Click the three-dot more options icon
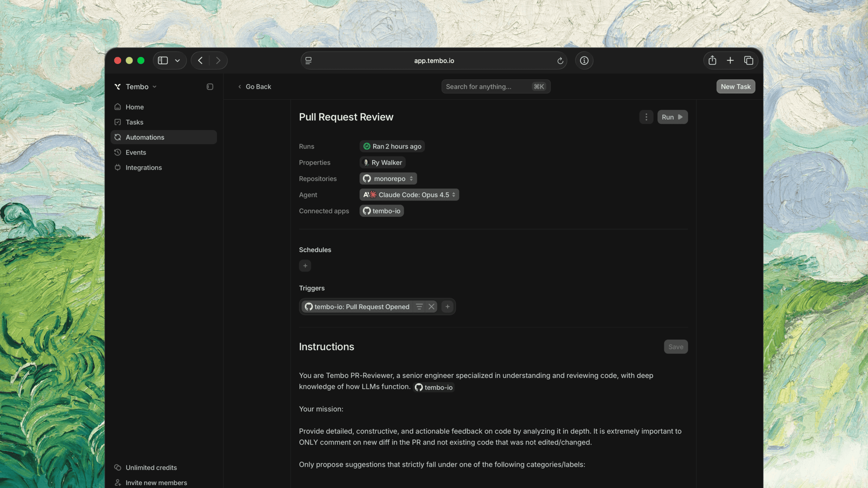 pos(646,117)
